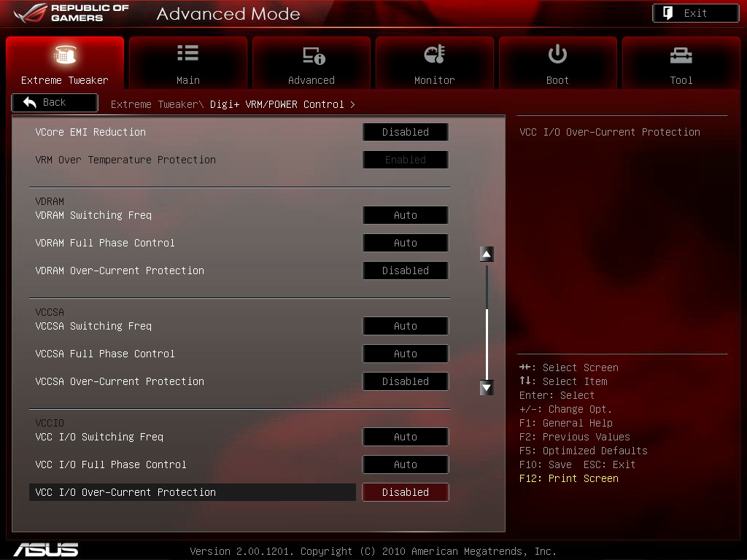Click the Extreme Tweaker overclock icon
This screenshot has height=560, width=747.
[65, 54]
